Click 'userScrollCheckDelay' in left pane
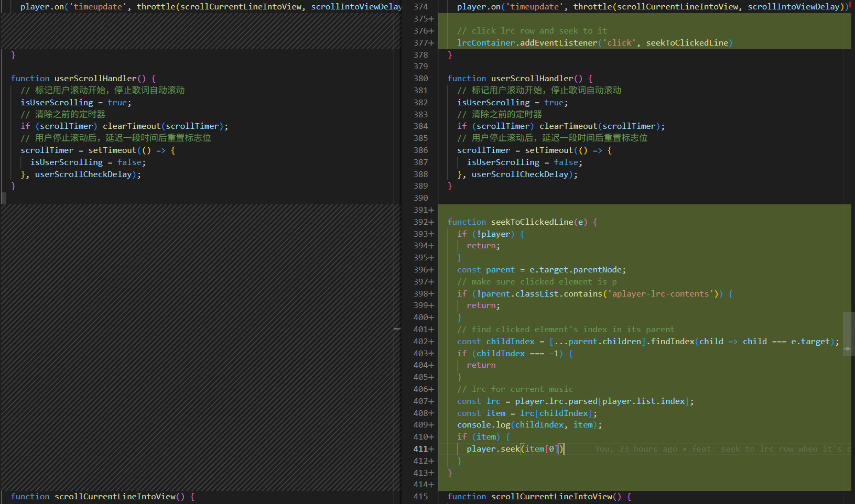Screen dimensions: 855x504 (83, 174)
